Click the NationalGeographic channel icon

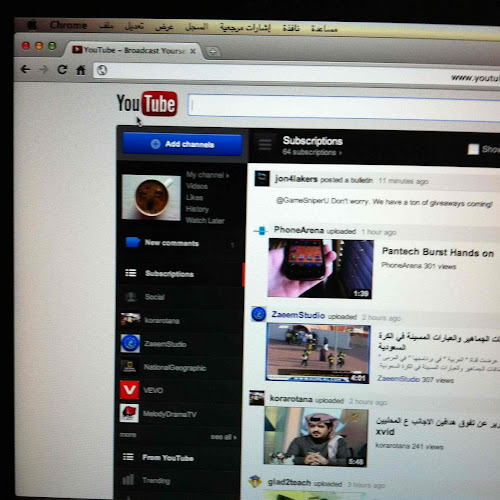[x=129, y=367]
